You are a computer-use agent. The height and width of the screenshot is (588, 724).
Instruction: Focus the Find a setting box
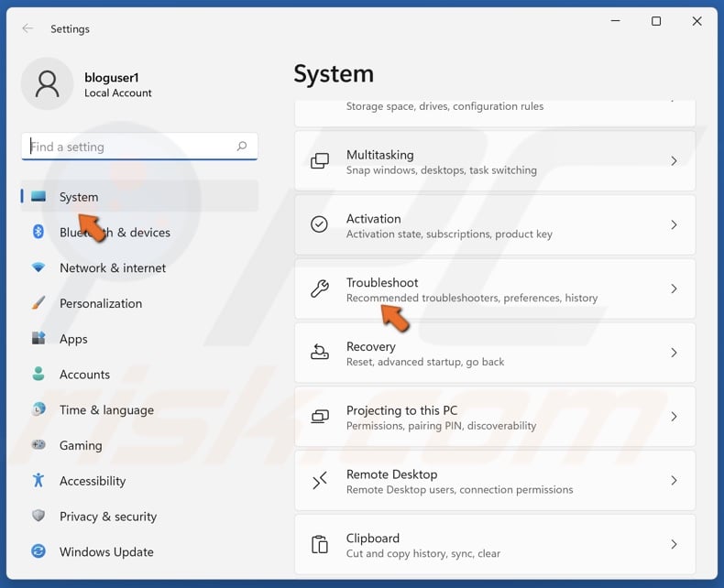click(x=139, y=147)
